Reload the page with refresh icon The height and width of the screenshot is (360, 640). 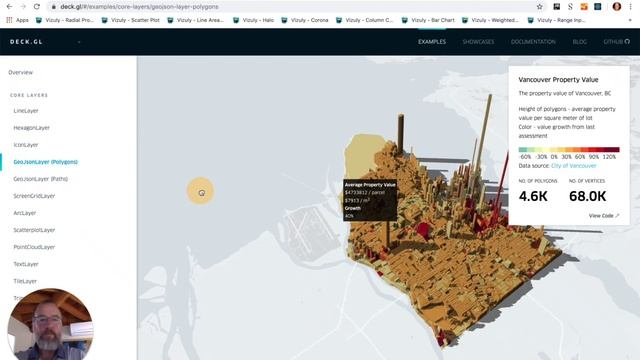(37, 7)
